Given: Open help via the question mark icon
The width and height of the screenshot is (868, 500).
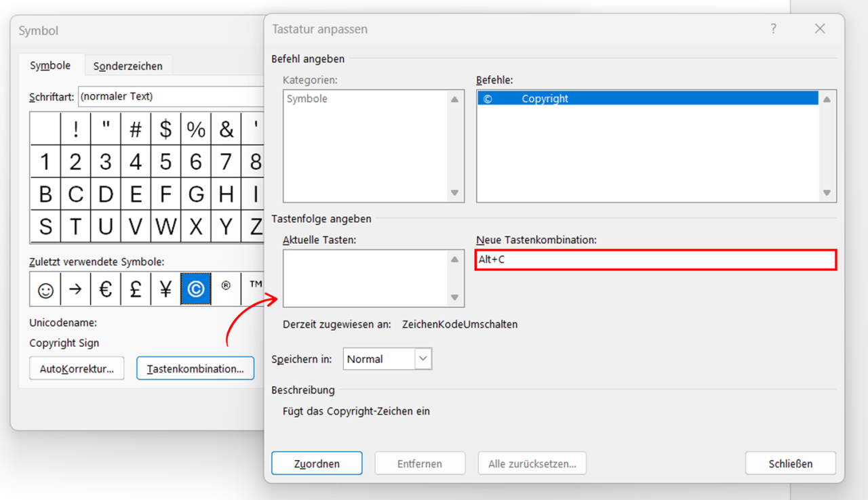Looking at the screenshot, I should 773,28.
